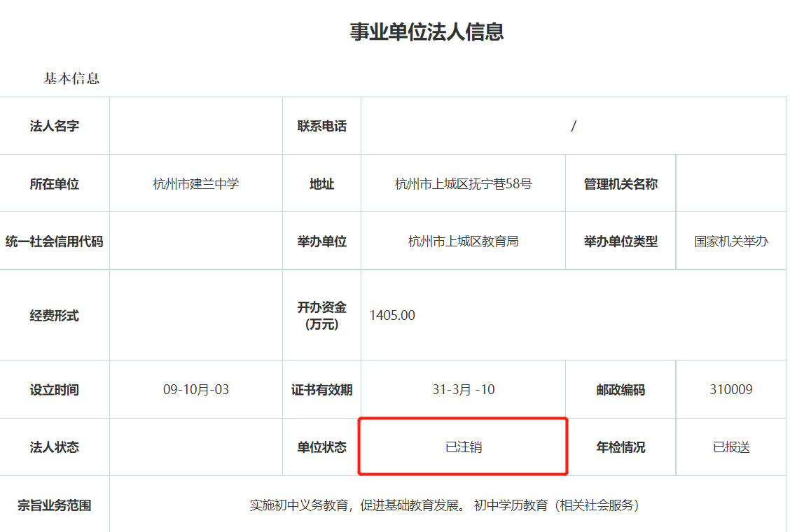The image size is (790, 532).
Task: Click the 杭州市上城区教育局 value
Action: point(464,241)
